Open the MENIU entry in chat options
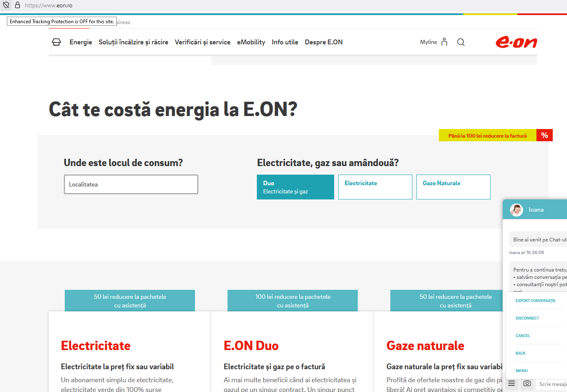Image resolution: width=567 pixels, height=392 pixels. [523, 370]
